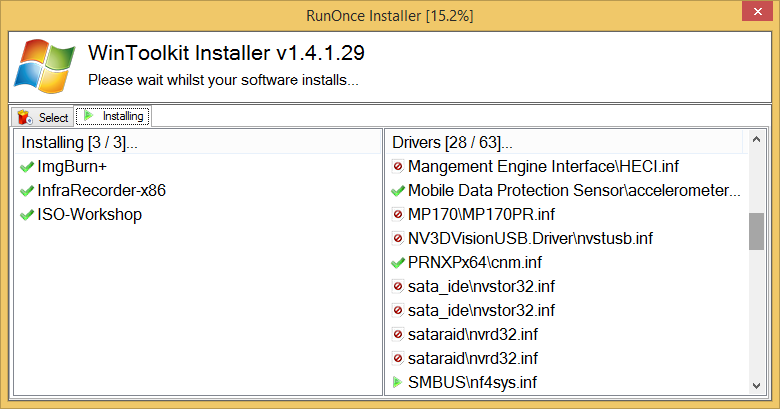Click the drivers list scrollbar thumb

pyautogui.click(x=756, y=231)
